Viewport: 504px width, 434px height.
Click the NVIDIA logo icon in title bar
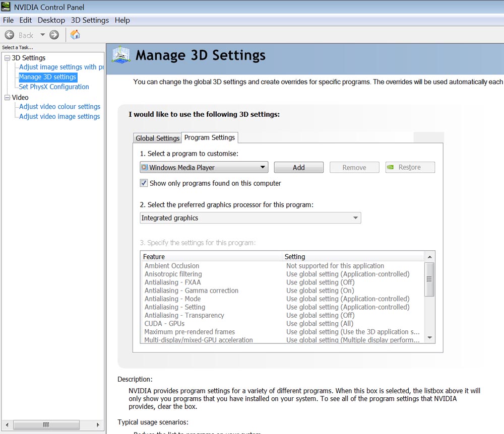pyautogui.click(x=6, y=7)
